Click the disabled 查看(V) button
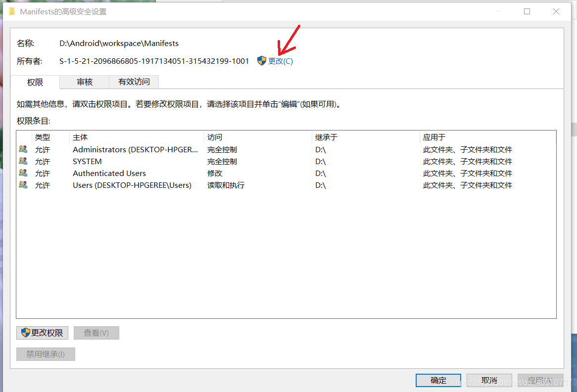The width and height of the screenshot is (577, 392). click(x=96, y=333)
